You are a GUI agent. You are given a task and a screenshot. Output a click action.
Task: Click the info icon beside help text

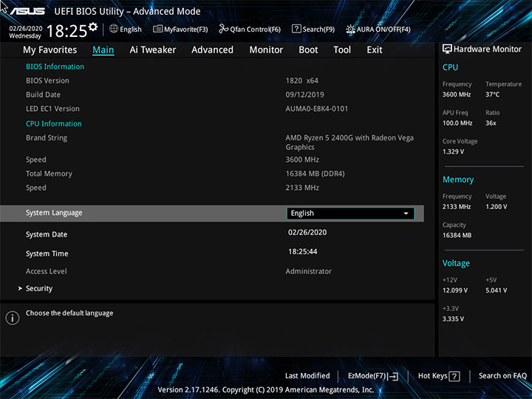click(13, 318)
